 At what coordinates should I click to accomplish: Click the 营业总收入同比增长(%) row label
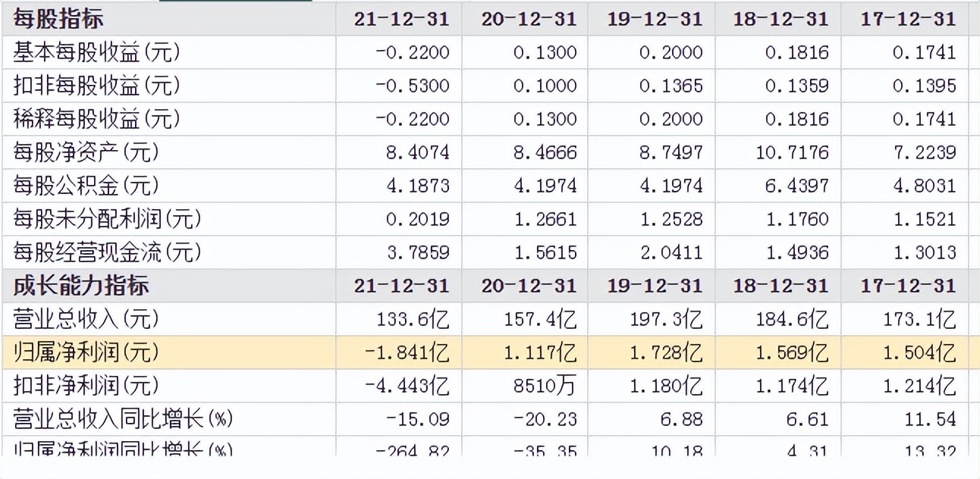(x=123, y=419)
